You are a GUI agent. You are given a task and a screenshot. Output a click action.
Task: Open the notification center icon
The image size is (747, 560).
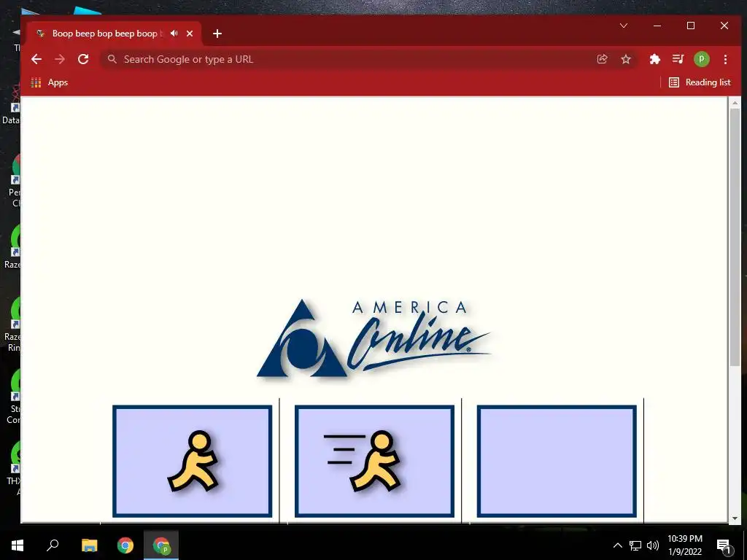coord(724,545)
